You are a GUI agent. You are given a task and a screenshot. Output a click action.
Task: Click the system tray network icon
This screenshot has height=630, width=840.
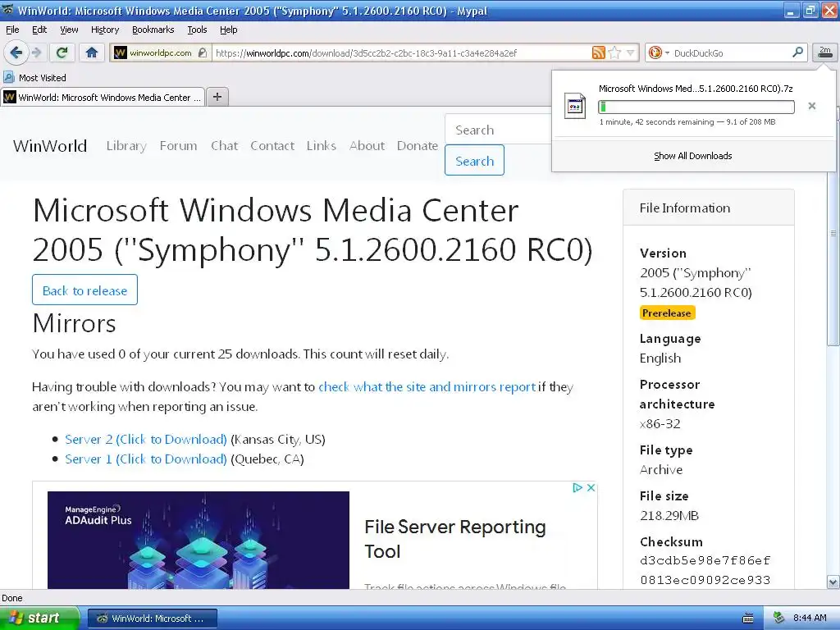point(779,618)
